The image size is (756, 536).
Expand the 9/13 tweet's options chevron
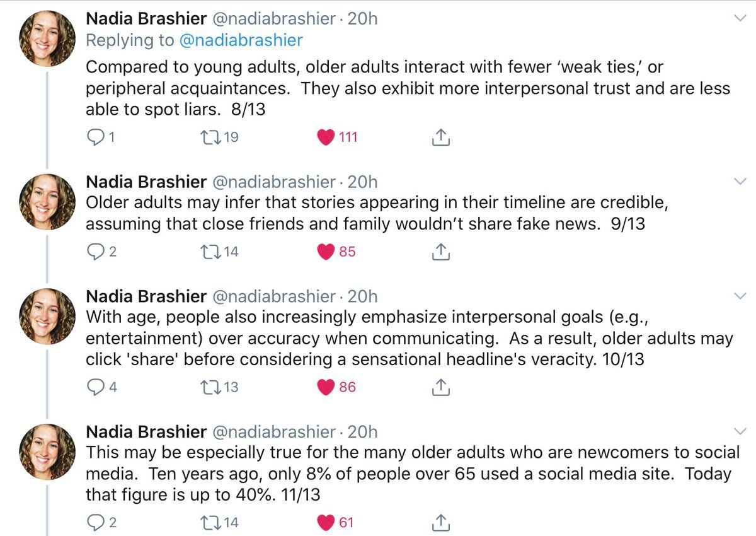coord(740,182)
